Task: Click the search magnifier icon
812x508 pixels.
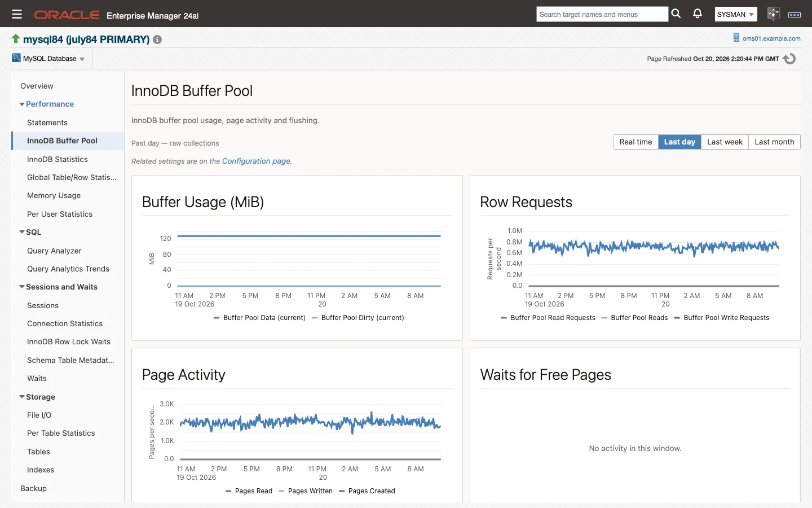Action: pos(676,14)
